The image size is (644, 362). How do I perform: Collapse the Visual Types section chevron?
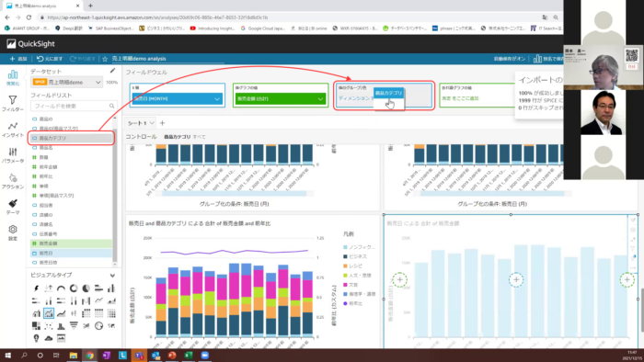[112, 275]
